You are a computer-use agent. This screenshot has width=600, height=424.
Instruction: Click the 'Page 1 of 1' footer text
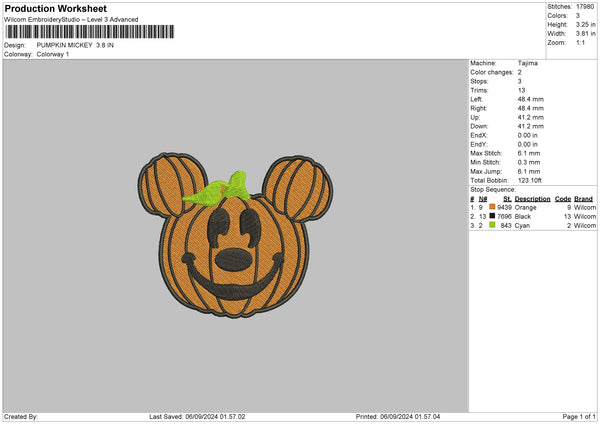(579, 417)
